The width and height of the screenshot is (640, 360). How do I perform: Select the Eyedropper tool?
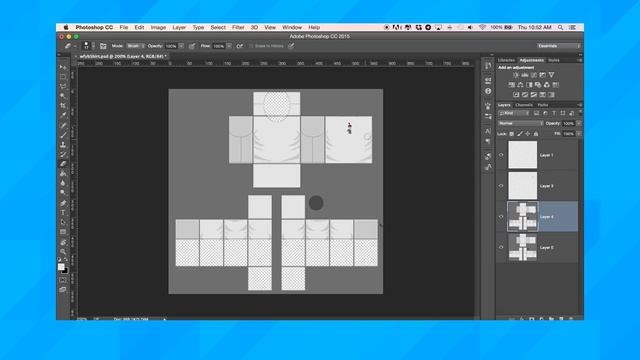coord(63,116)
